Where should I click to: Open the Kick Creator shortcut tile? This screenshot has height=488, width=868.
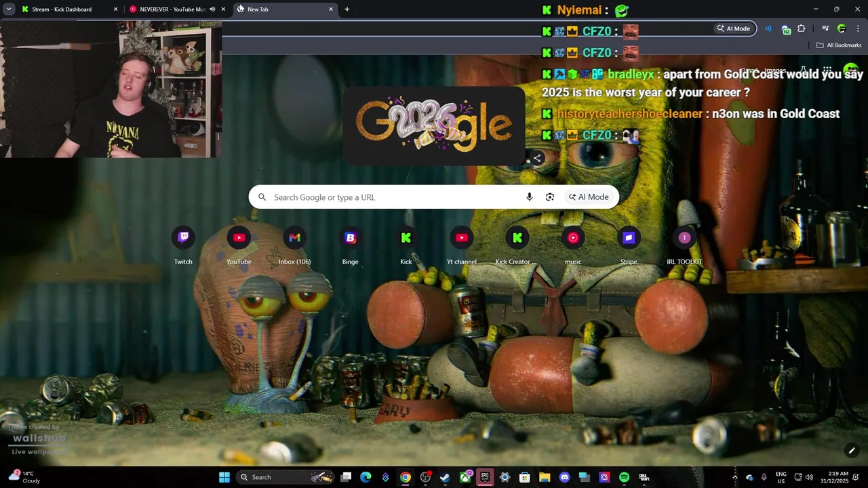pyautogui.click(x=517, y=246)
